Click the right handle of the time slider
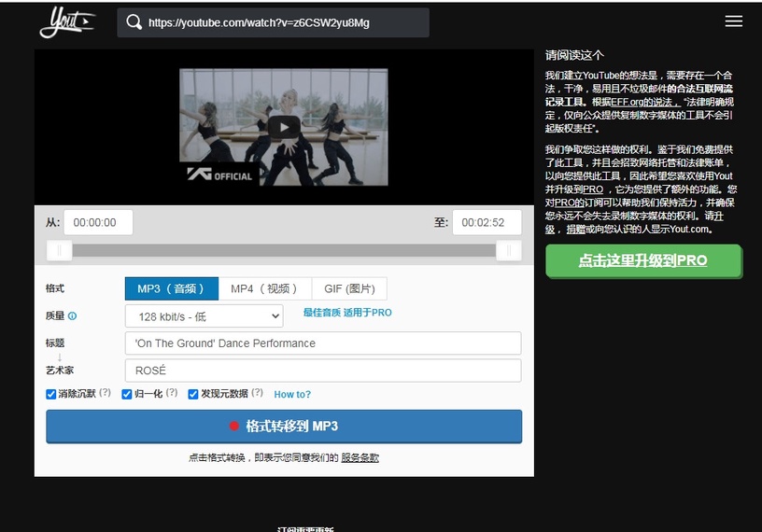Image resolution: width=762 pixels, height=532 pixels. click(509, 250)
